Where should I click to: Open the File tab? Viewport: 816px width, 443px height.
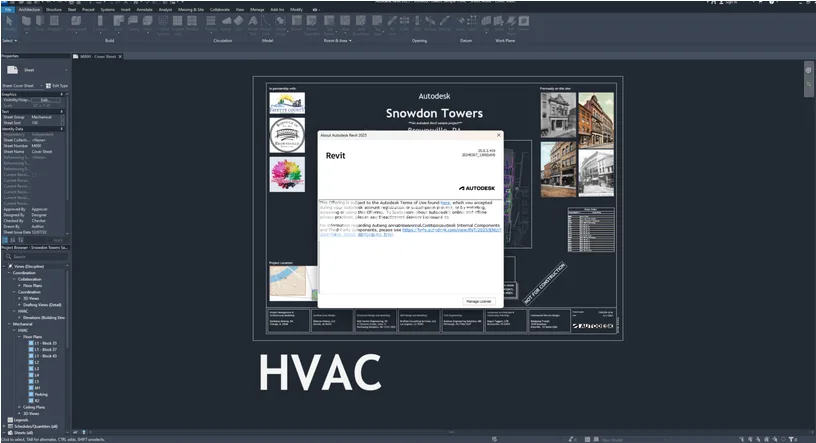tap(8, 9)
